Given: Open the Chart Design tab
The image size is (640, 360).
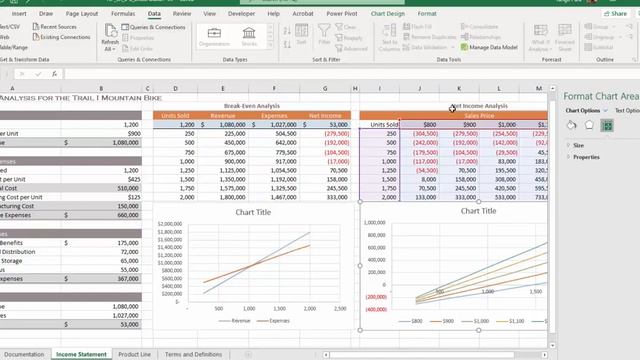Looking at the screenshot, I should pyautogui.click(x=388, y=13).
